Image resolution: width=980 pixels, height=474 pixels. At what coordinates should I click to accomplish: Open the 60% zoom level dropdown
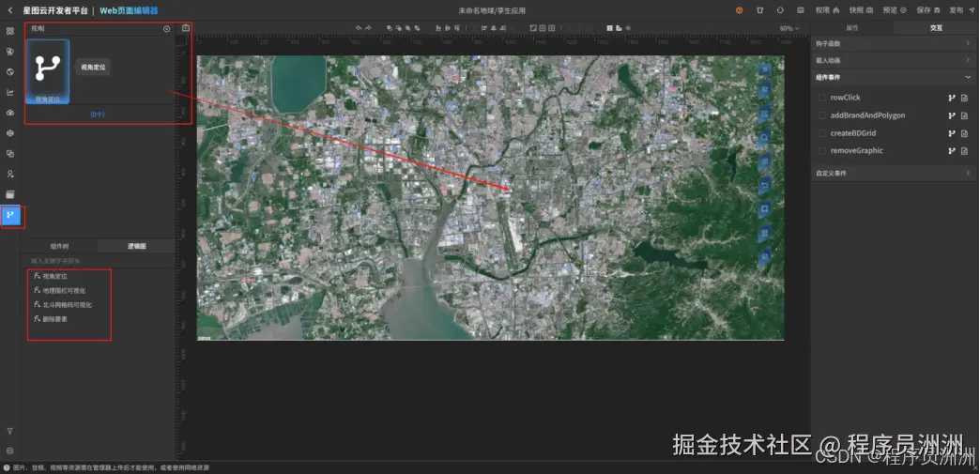coord(789,28)
